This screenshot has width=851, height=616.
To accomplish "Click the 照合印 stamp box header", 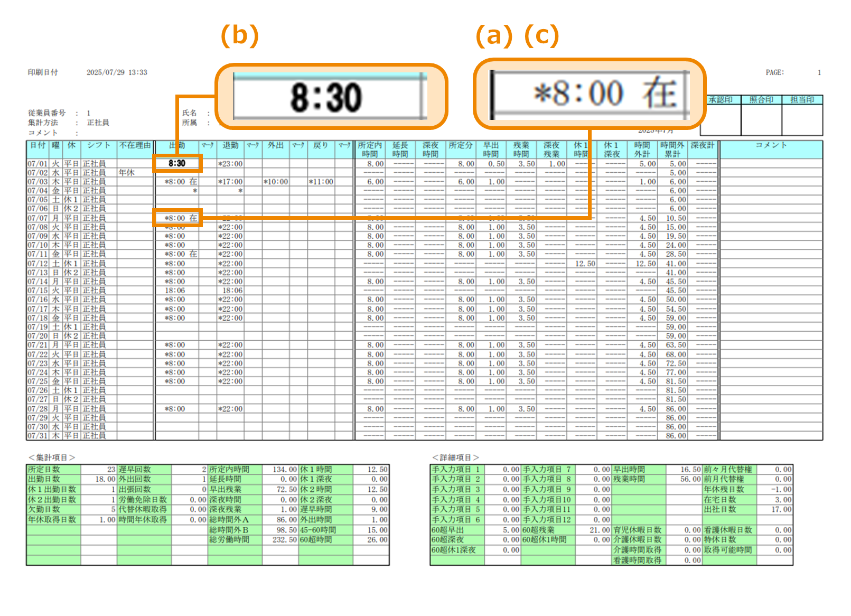I will (x=761, y=100).
